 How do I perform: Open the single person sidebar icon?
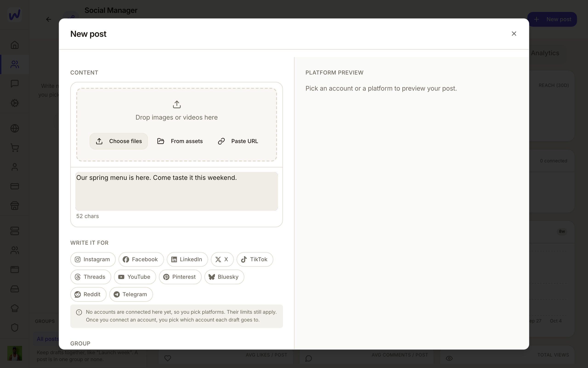14,167
